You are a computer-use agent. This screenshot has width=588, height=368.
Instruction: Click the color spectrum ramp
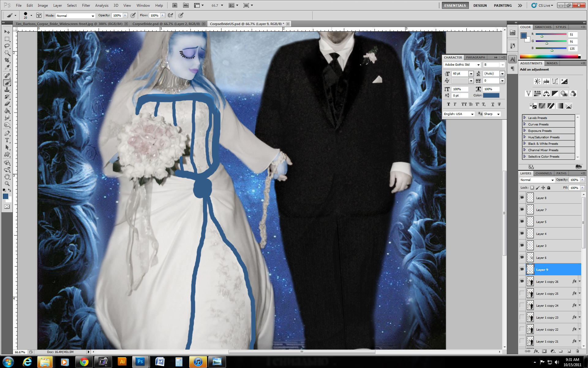tap(550, 56)
